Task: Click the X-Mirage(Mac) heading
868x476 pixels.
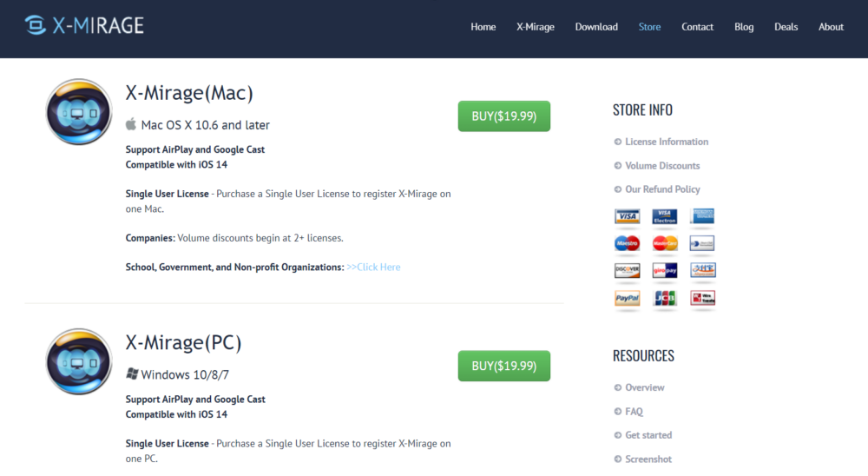Action: [x=189, y=93]
